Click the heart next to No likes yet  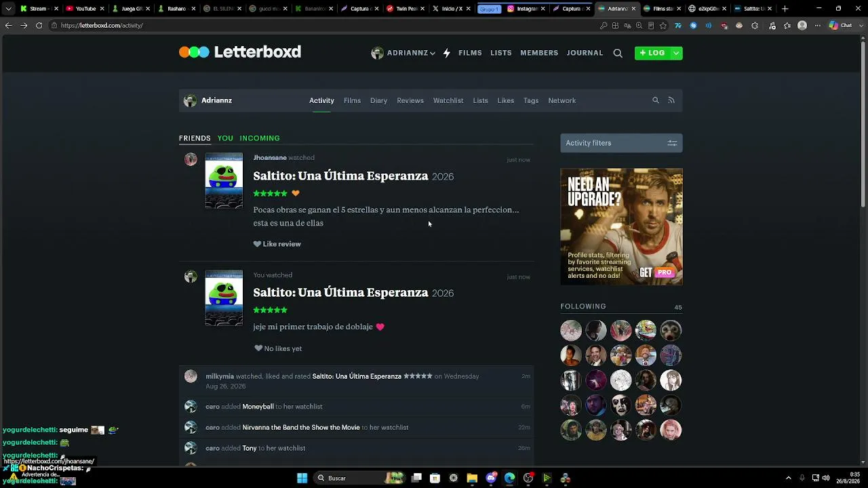point(258,348)
